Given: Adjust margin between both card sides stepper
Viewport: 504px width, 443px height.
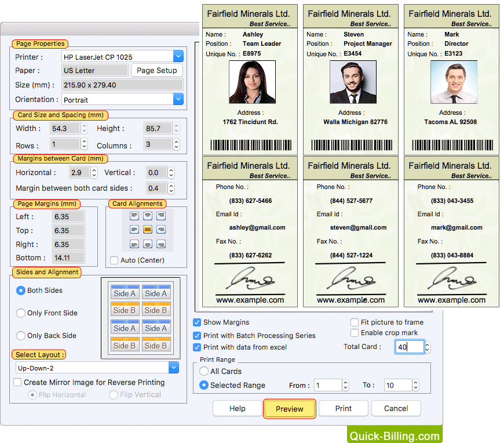Looking at the screenshot, I should pos(171,188).
